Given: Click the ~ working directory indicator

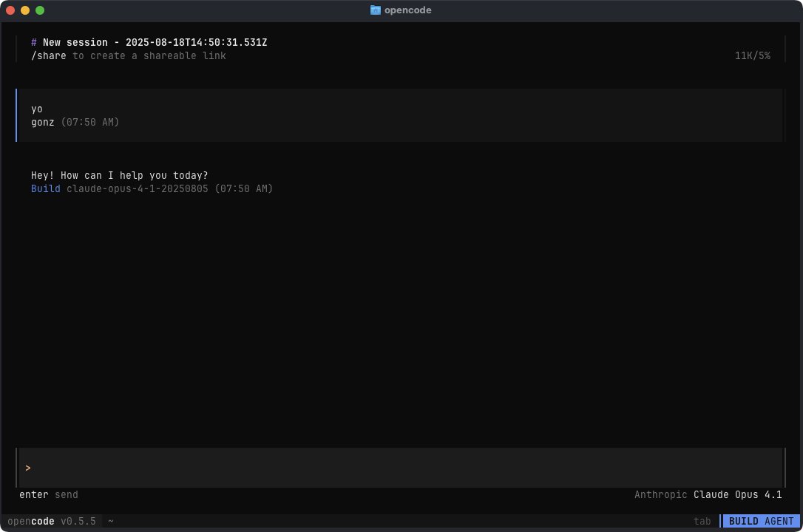Looking at the screenshot, I should point(110,521).
